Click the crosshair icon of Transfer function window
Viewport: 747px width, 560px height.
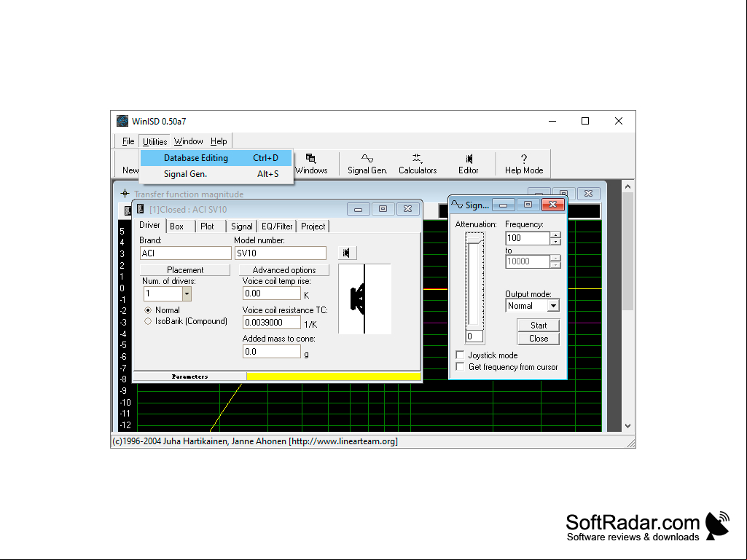tap(125, 193)
